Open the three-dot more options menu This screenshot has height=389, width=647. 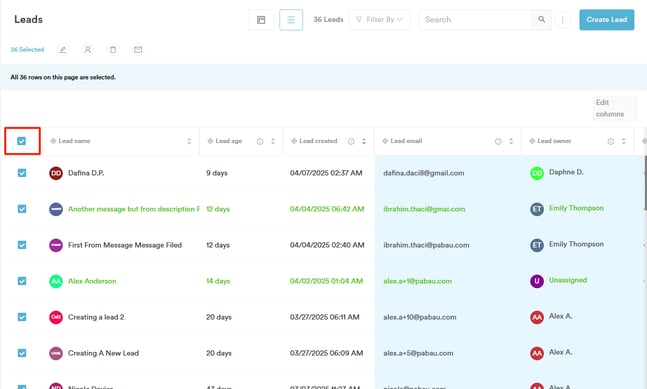point(562,20)
